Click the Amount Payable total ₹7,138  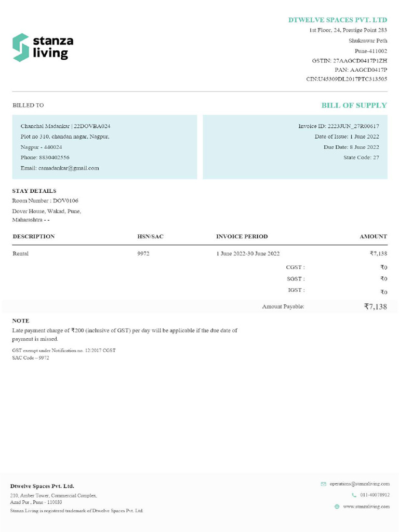376,307
